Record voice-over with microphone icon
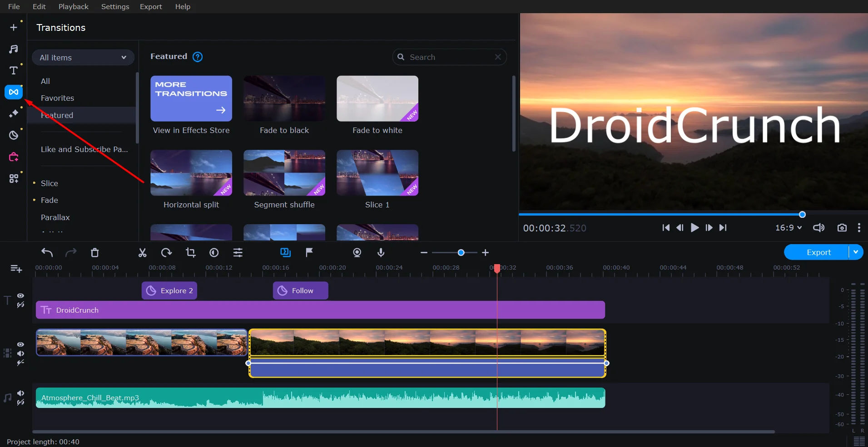 [381, 252]
